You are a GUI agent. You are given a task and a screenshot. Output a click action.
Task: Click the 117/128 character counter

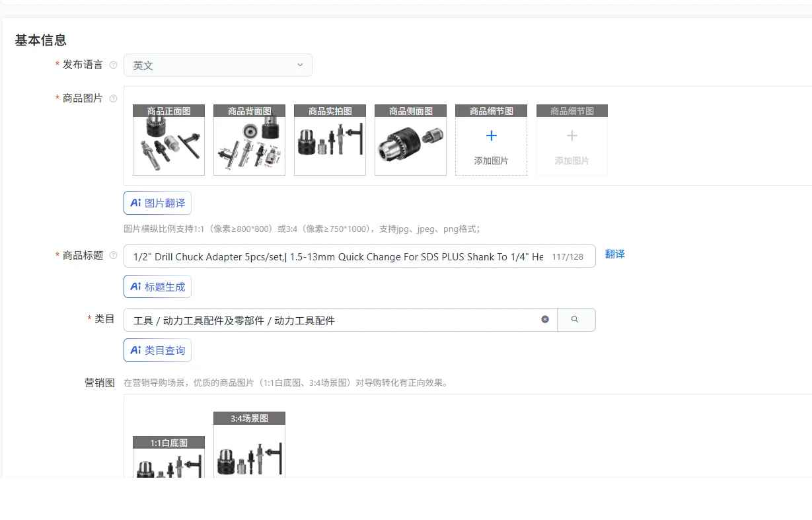(568, 256)
